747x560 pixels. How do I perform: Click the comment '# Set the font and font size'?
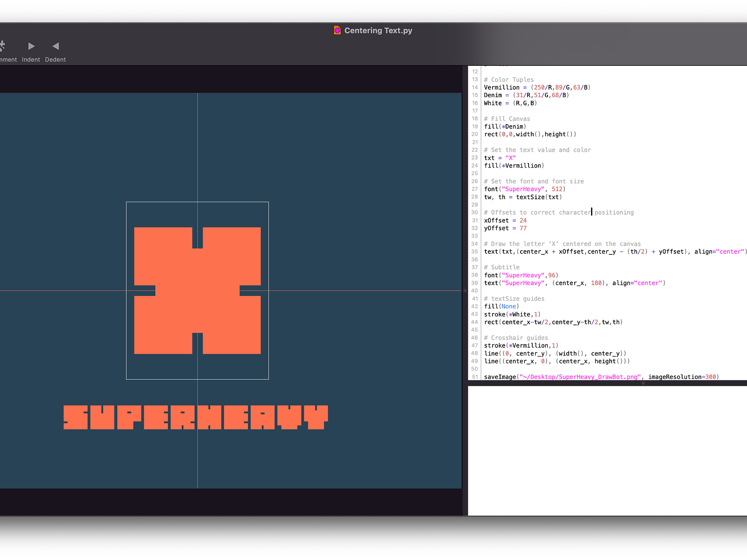click(x=534, y=182)
